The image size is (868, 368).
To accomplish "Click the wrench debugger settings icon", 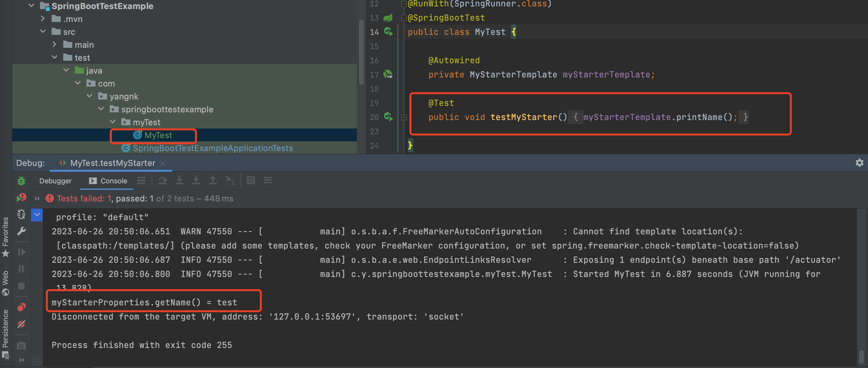I will pos(21,231).
